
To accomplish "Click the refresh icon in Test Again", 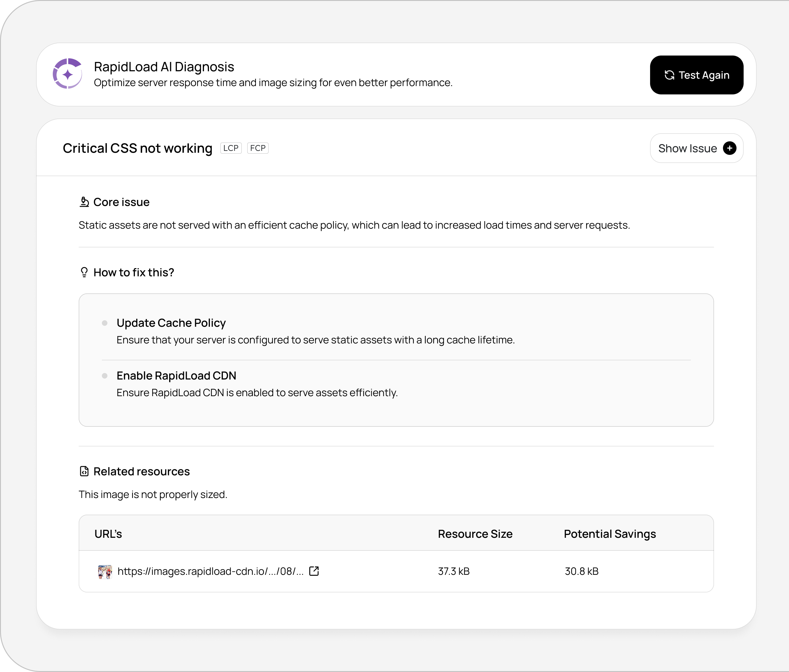I will (x=669, y=75).
